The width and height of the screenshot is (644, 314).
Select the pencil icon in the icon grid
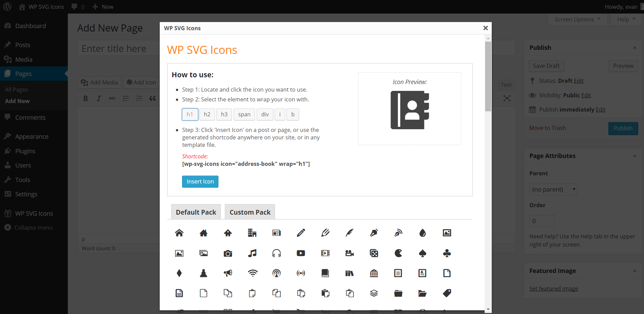pyautogui.click(x=300, y=233)
